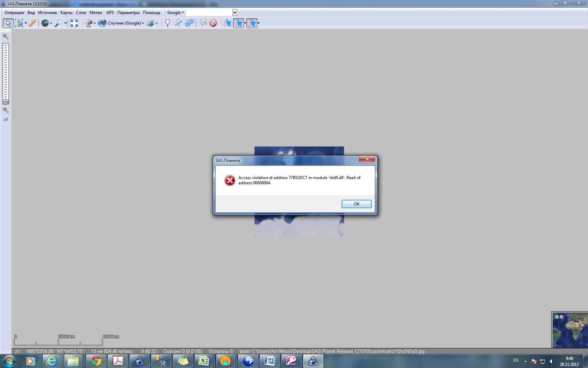Toggle full screen map view
The height and width of the screenshot is (368, 588).
coord(74,23)
